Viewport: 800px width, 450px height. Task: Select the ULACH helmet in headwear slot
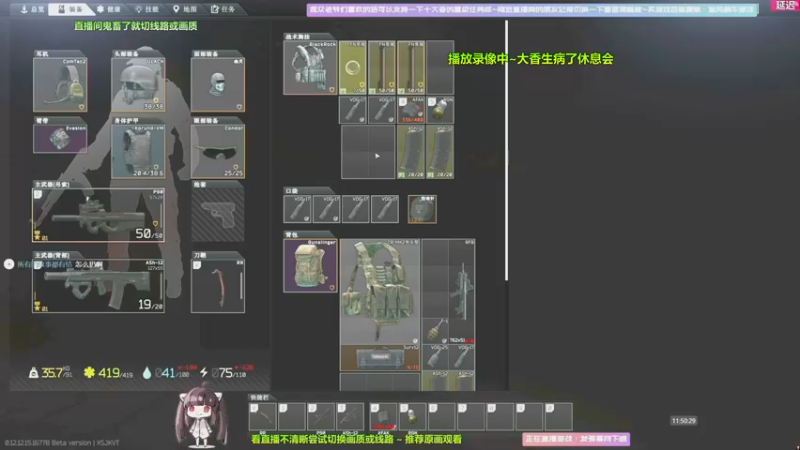[x=138, y=85]
